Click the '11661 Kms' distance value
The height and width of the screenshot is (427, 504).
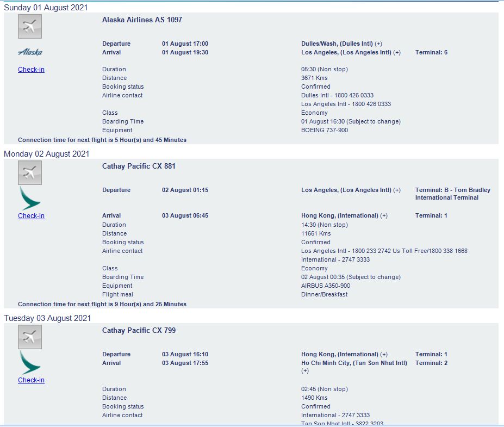point(316,234)
